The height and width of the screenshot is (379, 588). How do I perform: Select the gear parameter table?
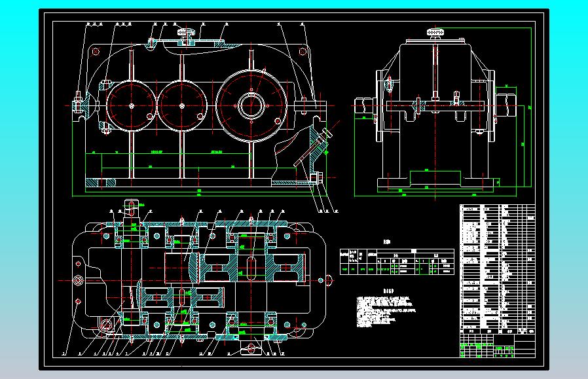pos(397,262)
